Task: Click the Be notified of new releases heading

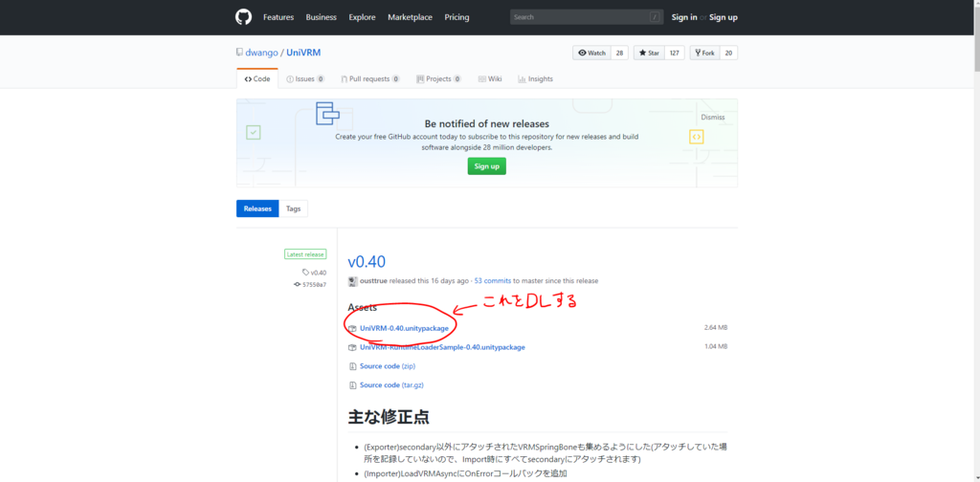Action: (487, 123)
